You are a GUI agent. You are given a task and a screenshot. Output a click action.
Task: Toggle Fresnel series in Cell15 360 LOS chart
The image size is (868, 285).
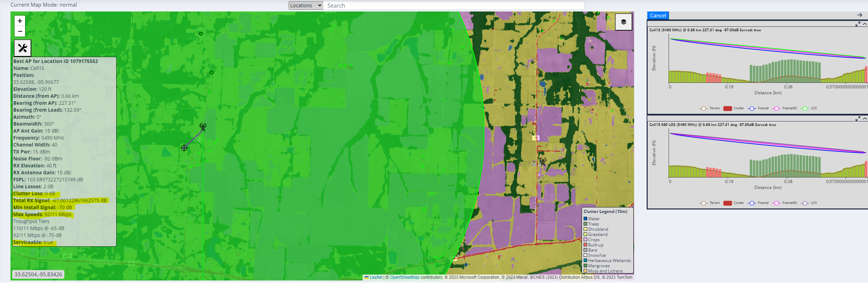[x=758, y=203]
